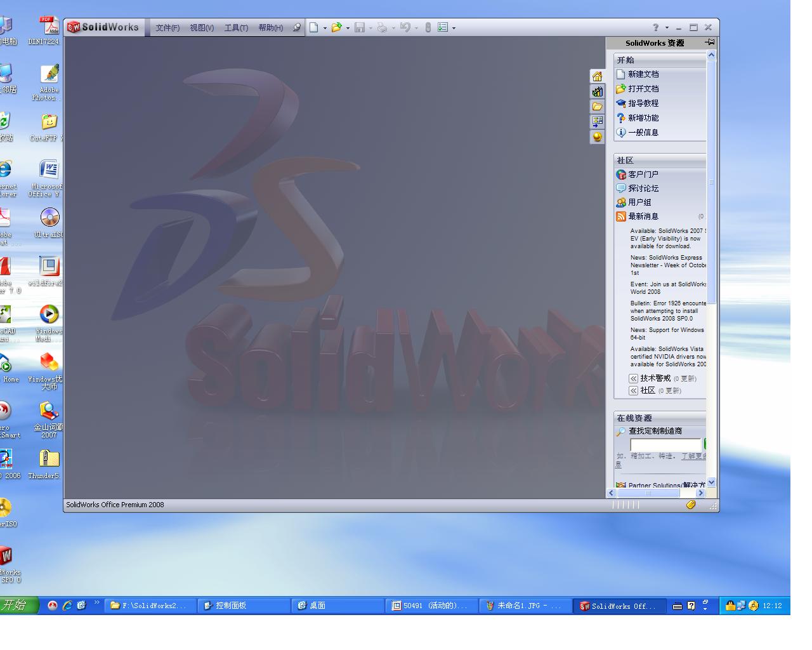Screen dimensions: 812x650
Task: Open 新增功能 What's New link
Action: [x=638, y=118]
